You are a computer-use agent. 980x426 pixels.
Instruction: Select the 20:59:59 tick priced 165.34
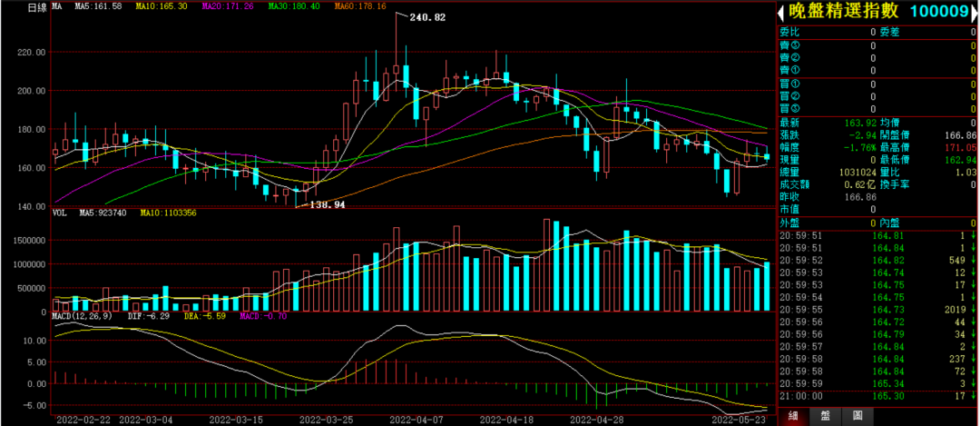(x=877, y=383)
